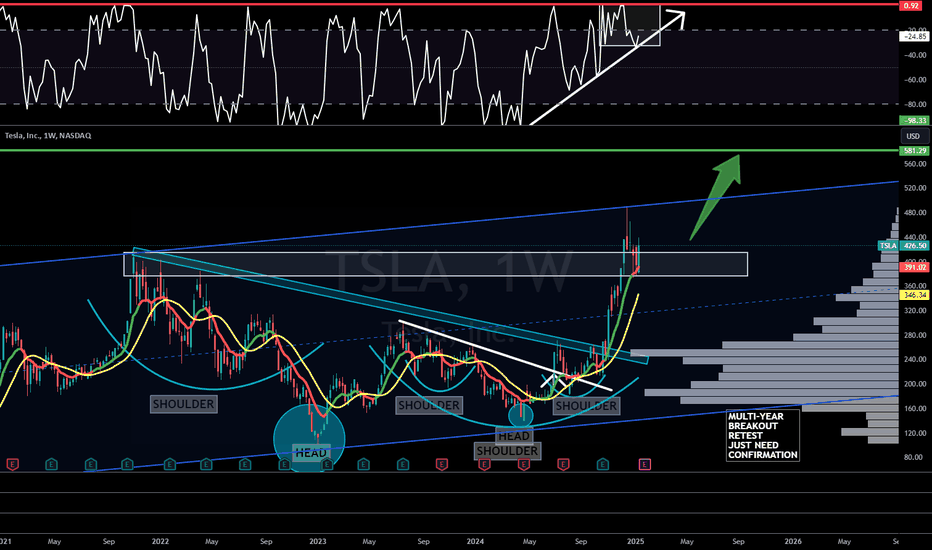The height and width of the screenshot is (550, 932).
Task: Click the green 581.29 price label
Action: (x=914, y=151)
